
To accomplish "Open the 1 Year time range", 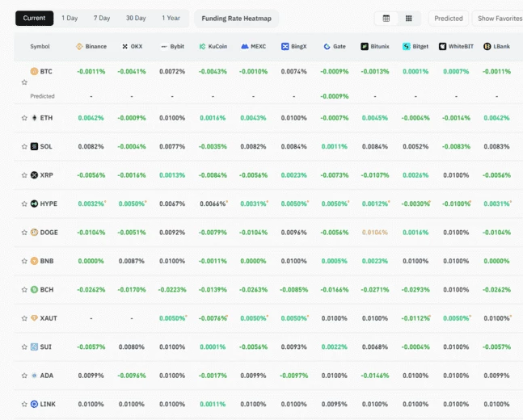I will [171, 18].
